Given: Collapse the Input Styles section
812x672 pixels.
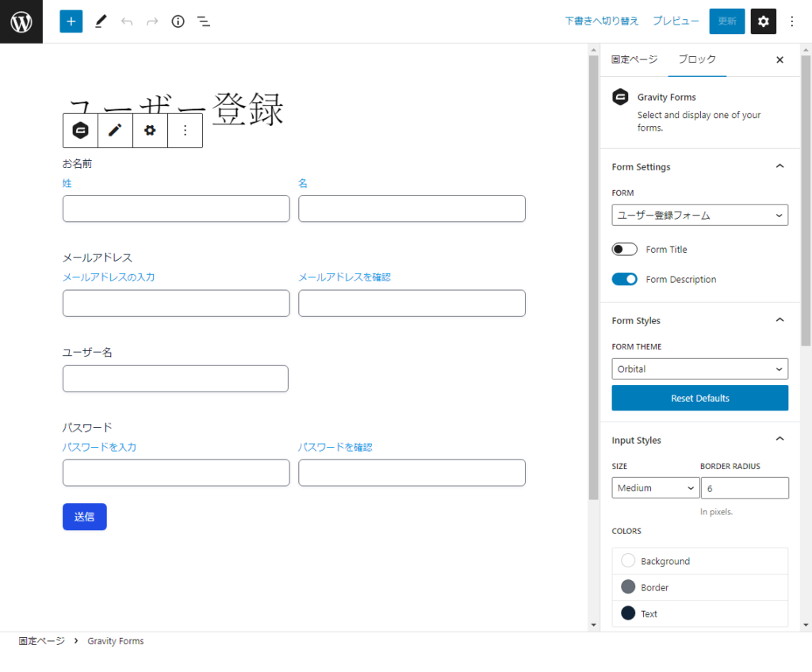Looking at the screenshot, I should (779, 440).
